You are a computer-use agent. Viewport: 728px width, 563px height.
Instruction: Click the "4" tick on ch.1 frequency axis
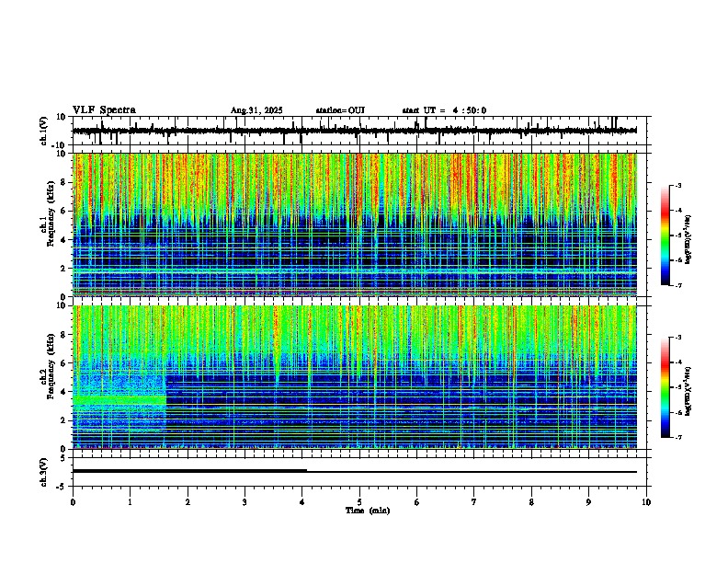63,240
